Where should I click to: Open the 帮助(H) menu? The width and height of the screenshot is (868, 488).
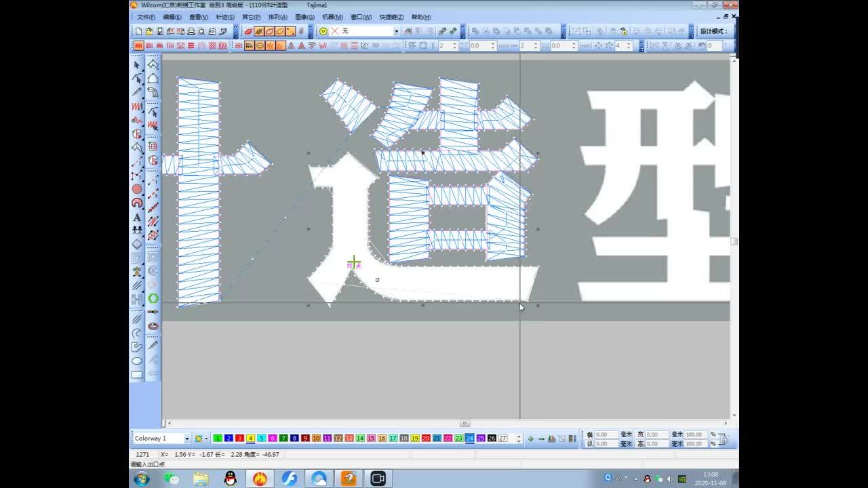[420, 17]
